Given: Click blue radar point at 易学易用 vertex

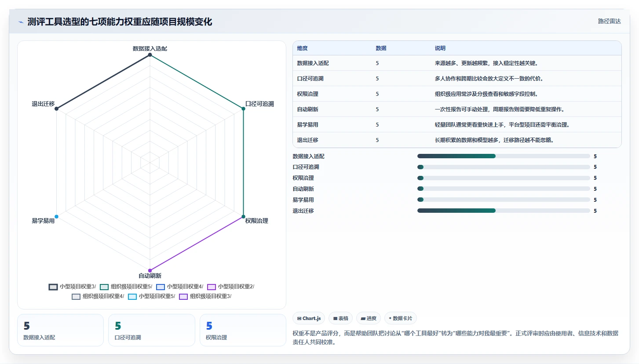Looking at the screenshot, I should click(x=56, y=216).
